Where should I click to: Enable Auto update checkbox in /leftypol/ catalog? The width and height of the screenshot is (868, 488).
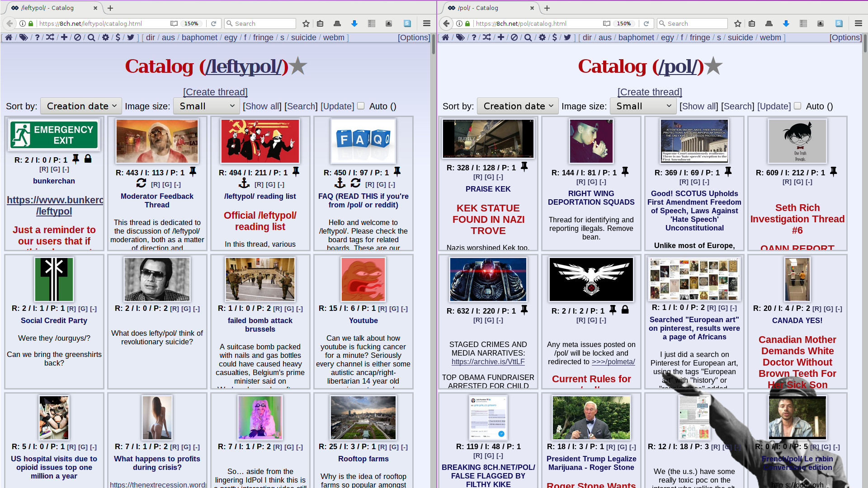(x=361, y=106)
